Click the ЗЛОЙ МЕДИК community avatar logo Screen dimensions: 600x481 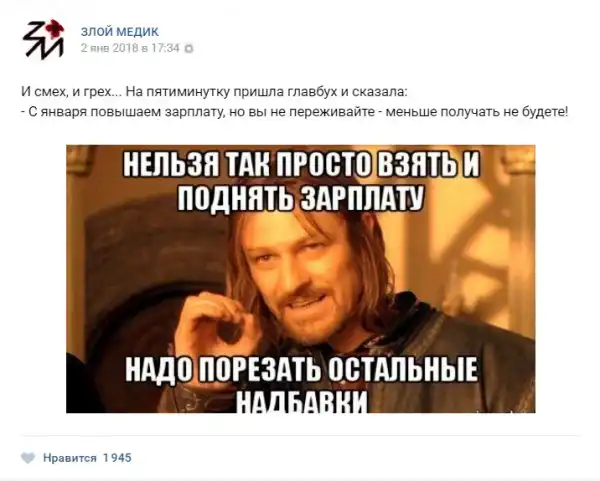pyautogui.click(x=43, y=40)
